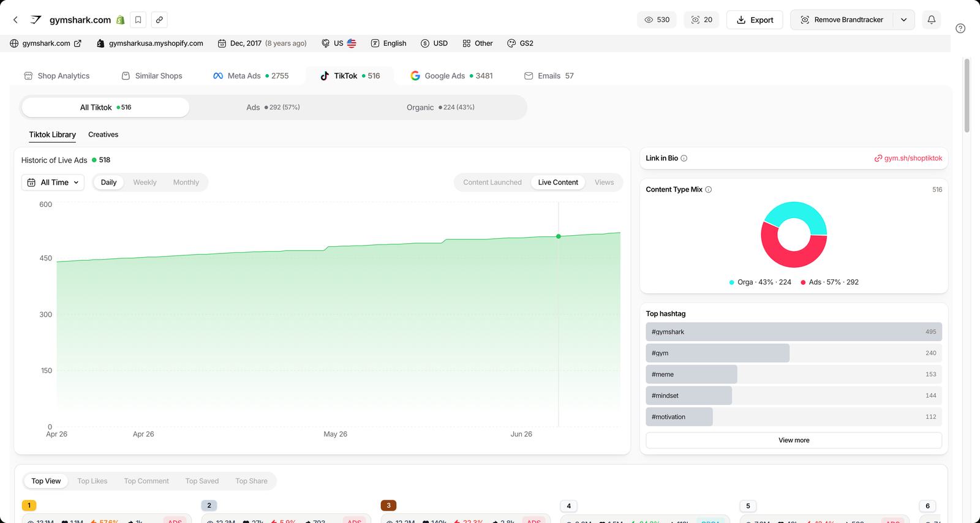The image size is (980, 523).
Task: Expand the Remove Brandtracker dropdown arrow
Action: tap(903, 20)
